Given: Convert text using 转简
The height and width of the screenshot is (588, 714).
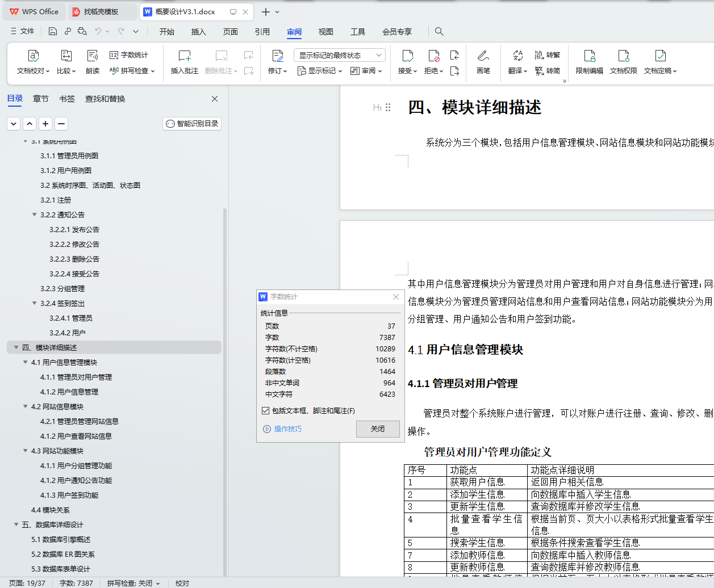Looking at the screenshot, I should [548, 71].
